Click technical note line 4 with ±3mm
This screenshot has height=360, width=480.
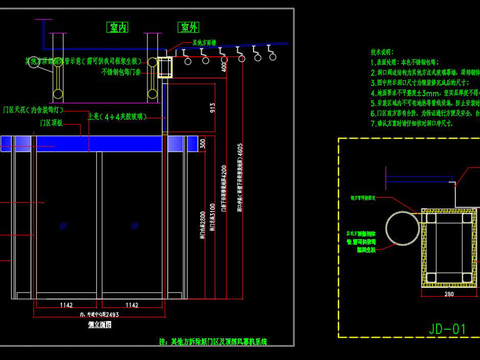[425, 93]
